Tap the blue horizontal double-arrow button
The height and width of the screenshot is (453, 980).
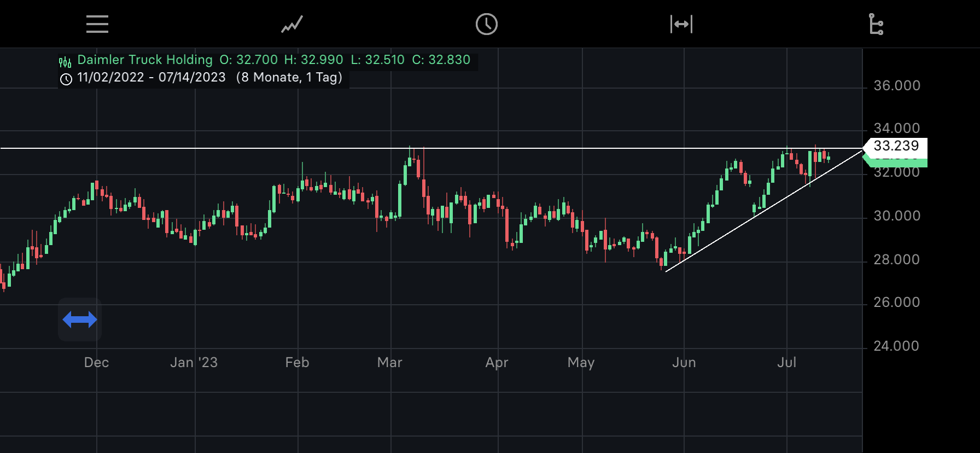(x=80, y=320)
